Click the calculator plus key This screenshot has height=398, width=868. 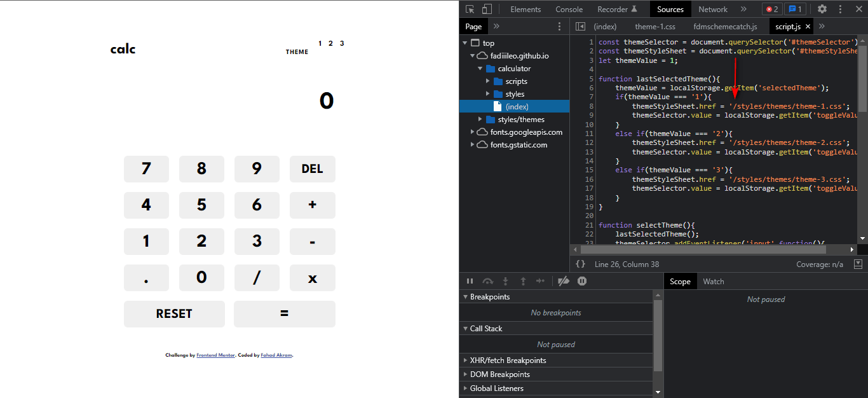tap(313, 205)
